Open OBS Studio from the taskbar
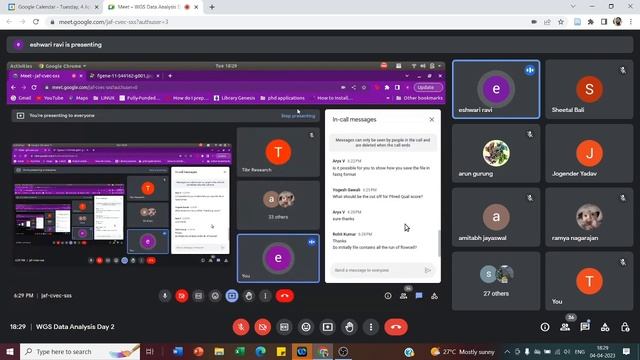This screenshot has height=360, width=640. coord(343,351)
